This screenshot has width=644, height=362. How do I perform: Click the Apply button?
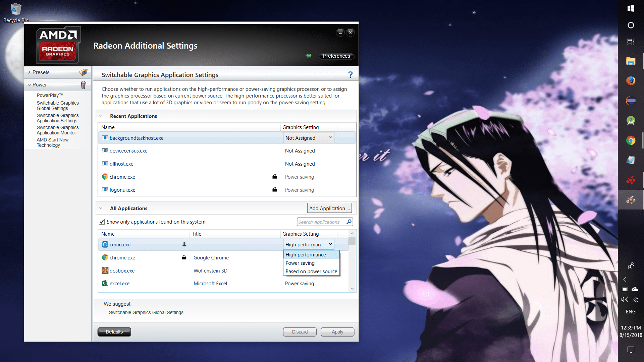[337, 331]
